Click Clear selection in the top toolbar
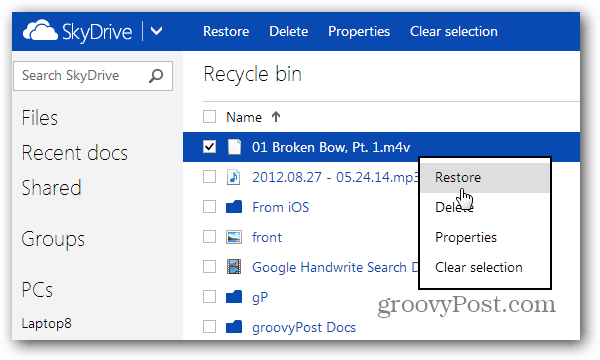This screenshot has width=600, height=360. click(x=454, y=31)
